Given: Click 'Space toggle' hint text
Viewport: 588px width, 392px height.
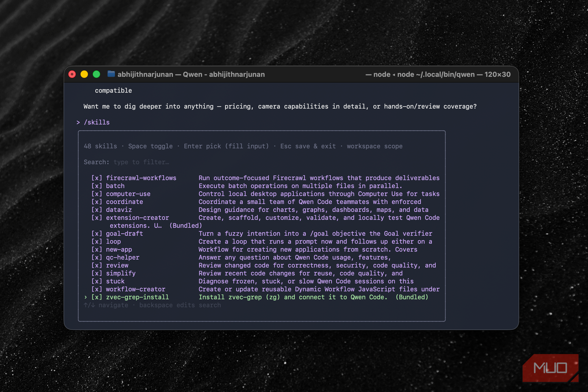Looking at the screenshot, I should click(150, 146).
